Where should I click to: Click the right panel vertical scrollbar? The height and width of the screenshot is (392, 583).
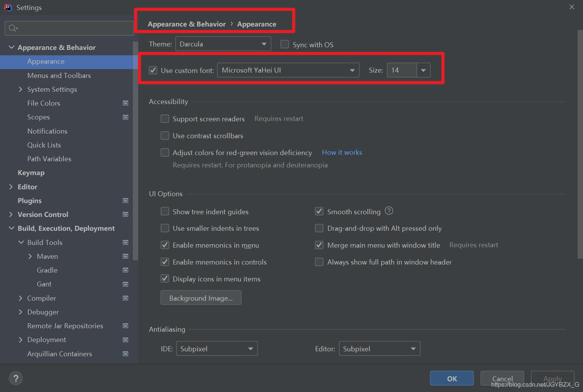580,144
